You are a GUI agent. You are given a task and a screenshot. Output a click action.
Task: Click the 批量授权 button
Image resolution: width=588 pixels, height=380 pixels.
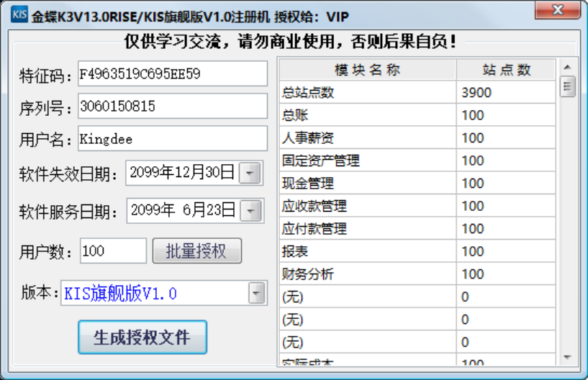point(197,250)
